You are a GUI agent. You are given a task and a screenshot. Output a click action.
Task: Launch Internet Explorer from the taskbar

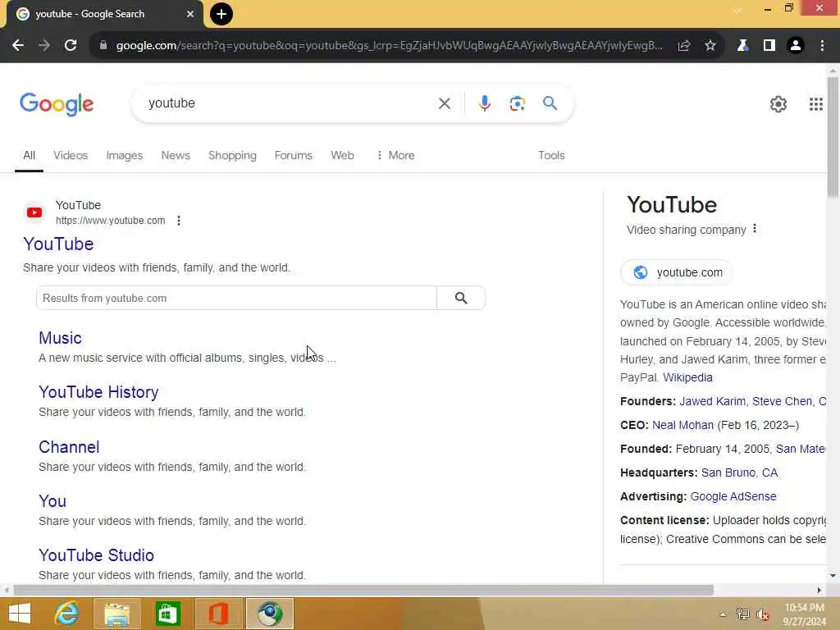click(67, 614)
